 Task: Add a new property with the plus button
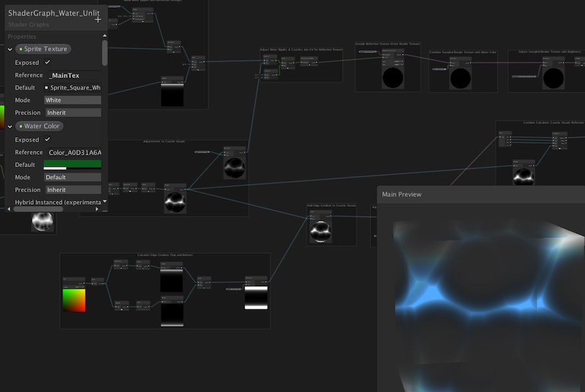pyautogui.click(x=97, y=20)
